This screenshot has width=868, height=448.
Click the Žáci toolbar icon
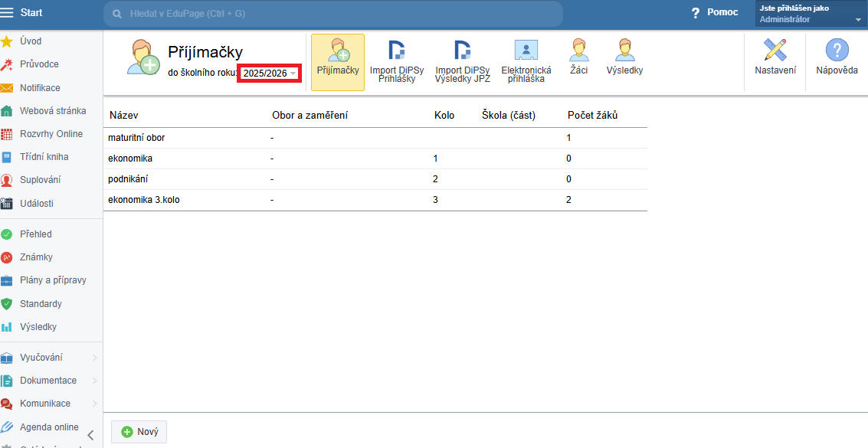(x=579, y=50)
